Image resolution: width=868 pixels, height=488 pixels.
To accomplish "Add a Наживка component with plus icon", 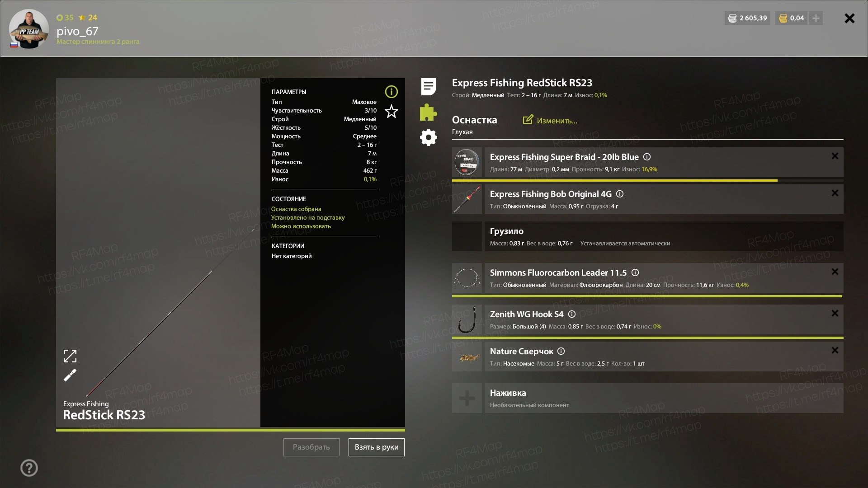I will click(467, 398).
